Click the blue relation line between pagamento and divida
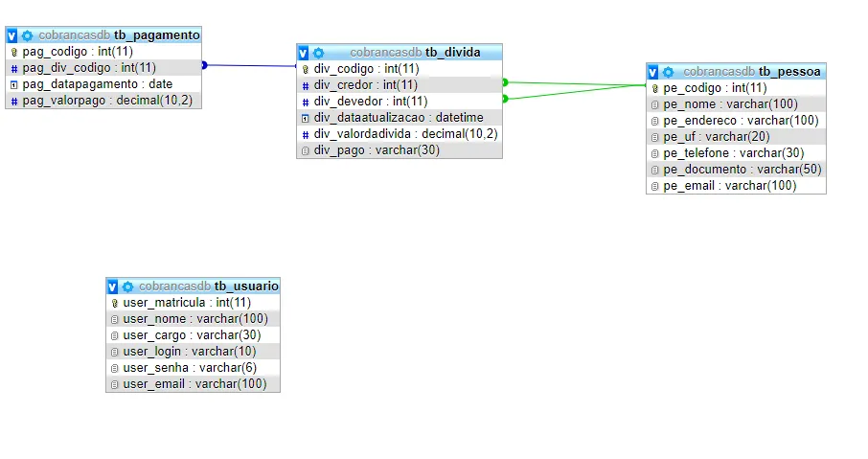Image resolution: width=868 pixels, height=459 pixels. point(249,65)
